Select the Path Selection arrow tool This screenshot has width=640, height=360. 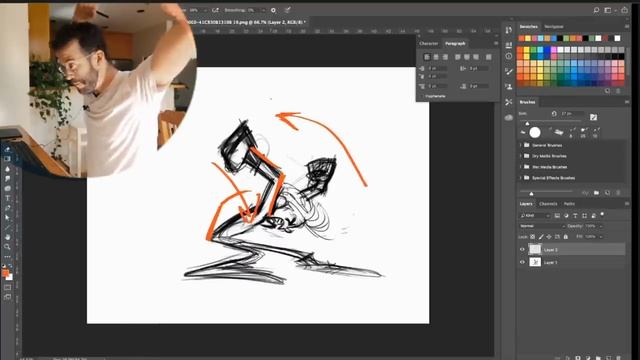(7, 218)
